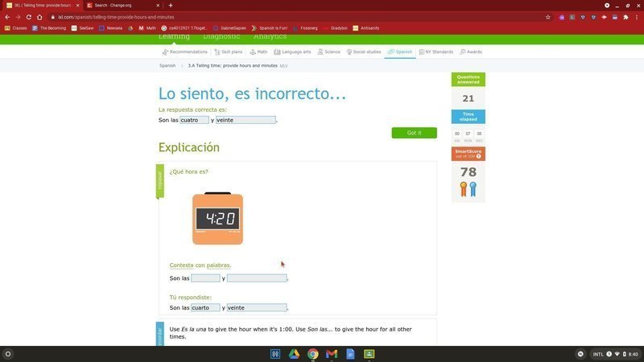Open the Math subject tab
The image size is (644, 362).
[x=258, y=51]
